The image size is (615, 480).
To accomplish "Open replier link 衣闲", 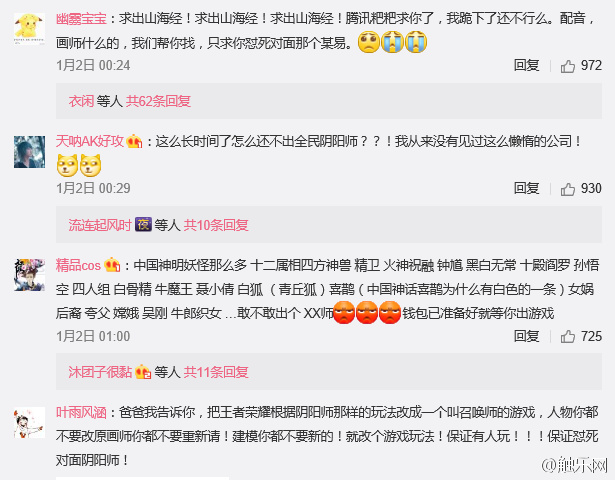I will 82,101.
